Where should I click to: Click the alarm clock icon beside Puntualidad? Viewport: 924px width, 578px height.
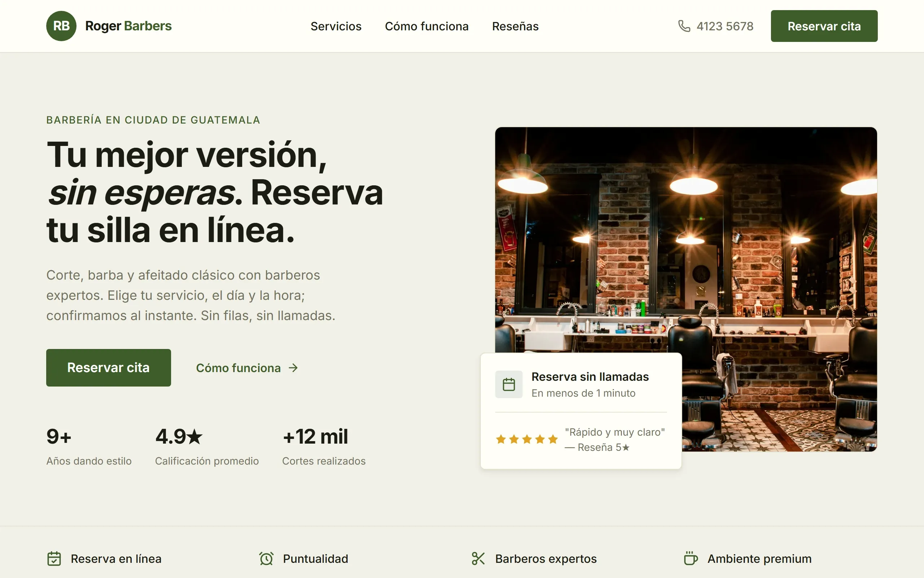(x=266, y=558)
